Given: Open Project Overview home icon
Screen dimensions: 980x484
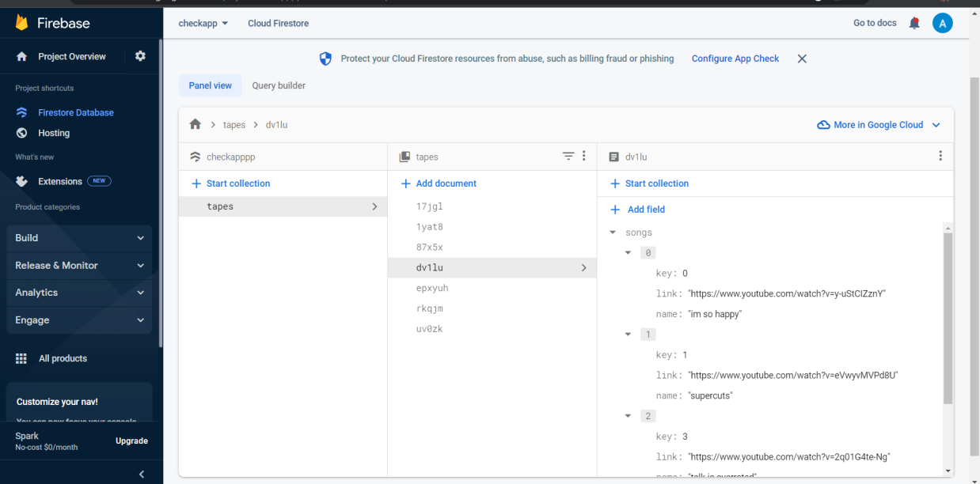Looking at the screenshot, I should click(22, 57).
